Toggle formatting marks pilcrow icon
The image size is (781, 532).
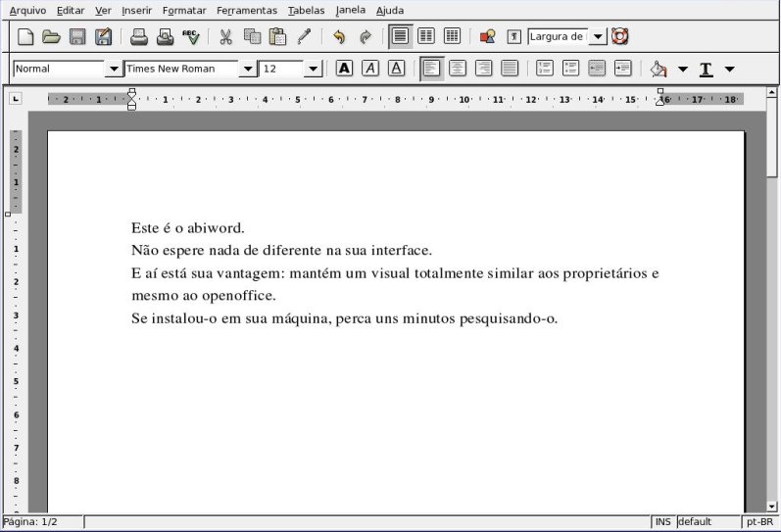tap(514, 36)
